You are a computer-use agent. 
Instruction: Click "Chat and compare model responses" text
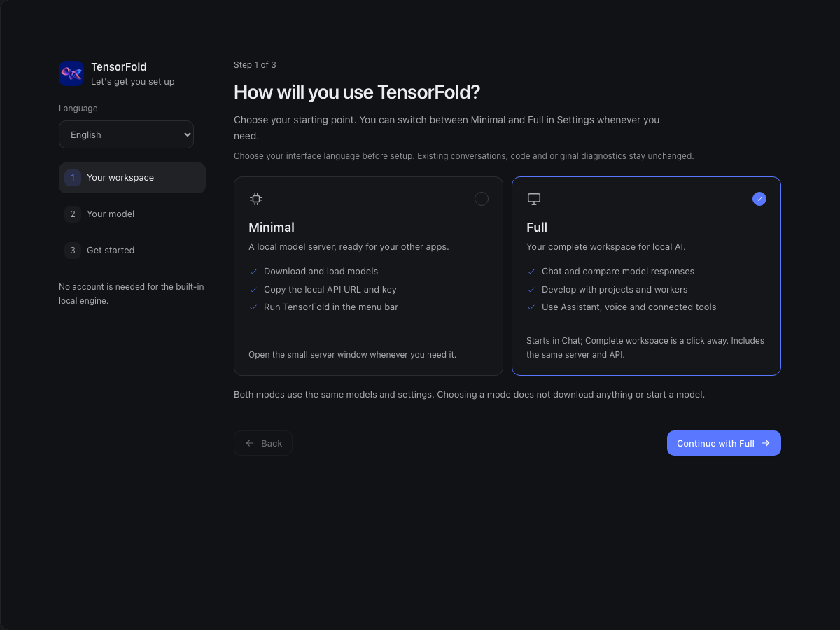click(x=618, y=272)
